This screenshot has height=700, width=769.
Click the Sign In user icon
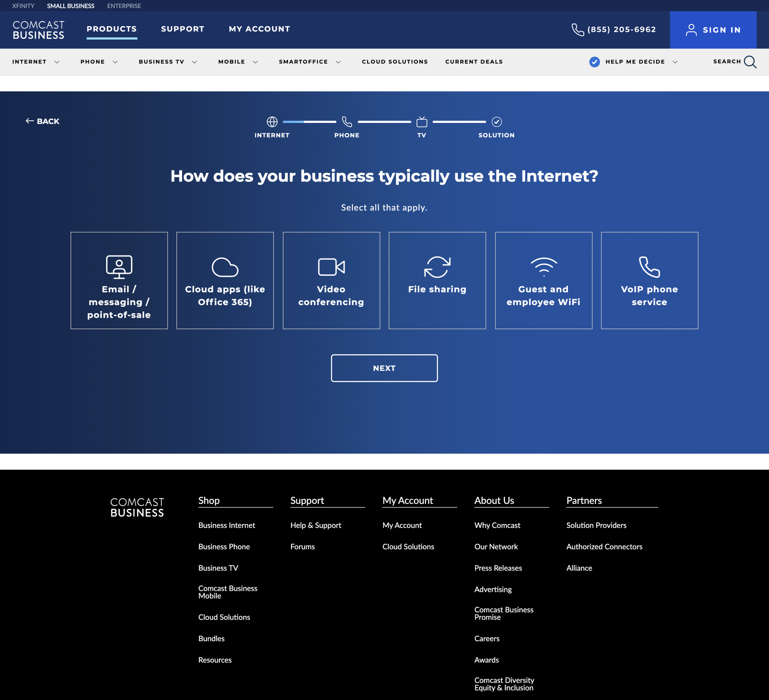click(x=691, y=30)
